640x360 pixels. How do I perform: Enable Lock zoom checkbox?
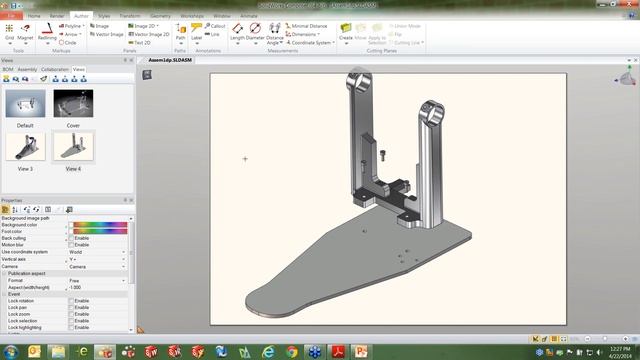tap(71, 314)
